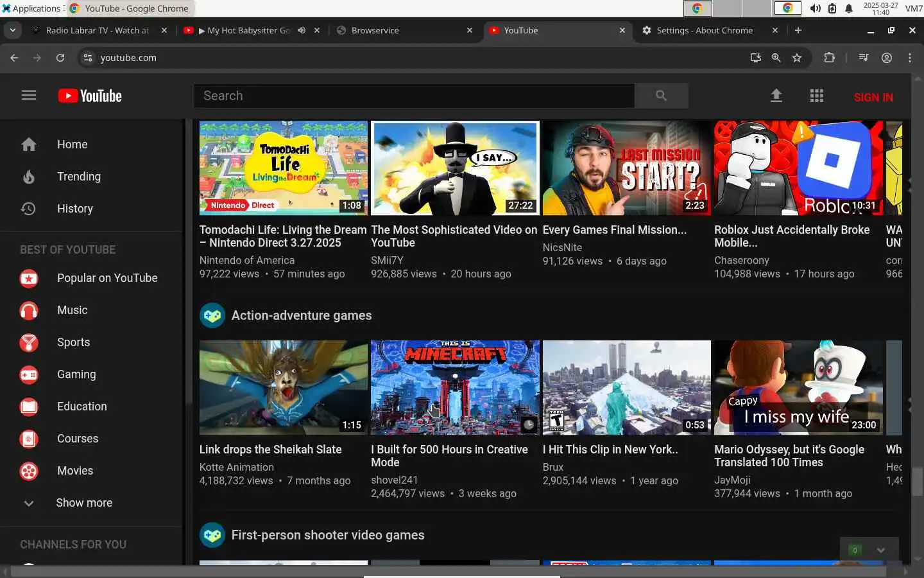This screenshot has width=924, height=578.
Task: Open Action-adventure games section title
Action: pos(302,315)
